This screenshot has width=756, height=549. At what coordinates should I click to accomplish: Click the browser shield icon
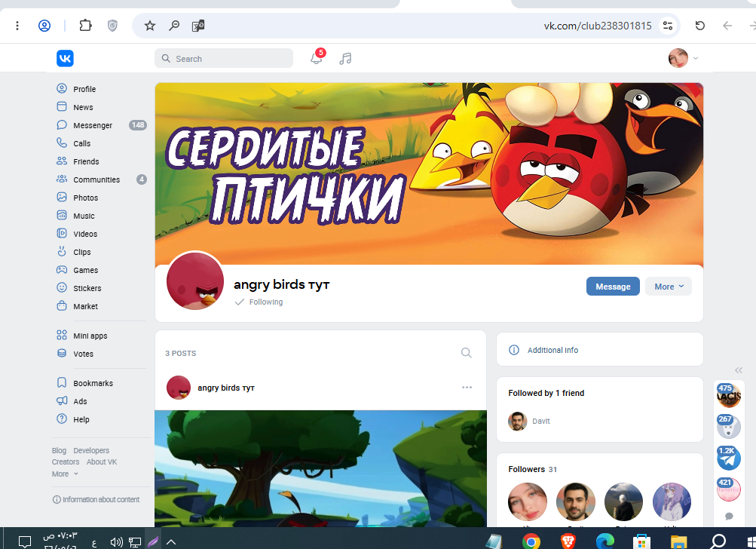click(x=112, y=26)
